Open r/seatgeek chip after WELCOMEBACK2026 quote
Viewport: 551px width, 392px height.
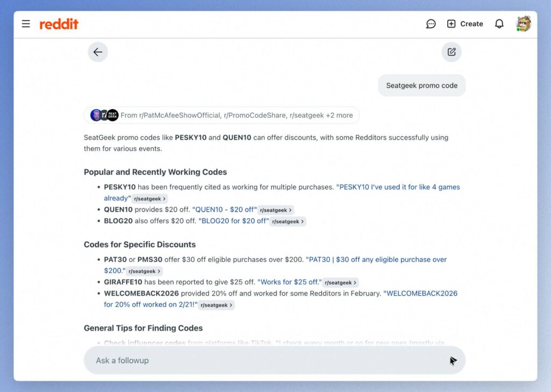216,305
